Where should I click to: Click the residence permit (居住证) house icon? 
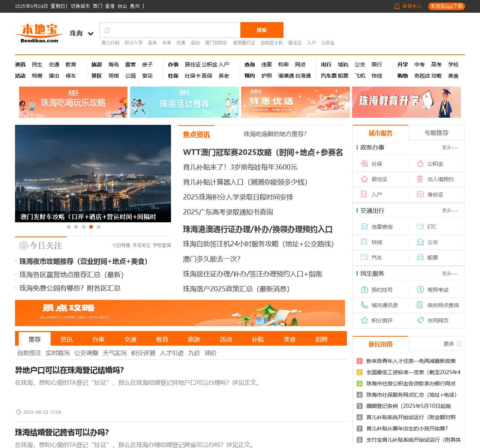coord(364,179)
